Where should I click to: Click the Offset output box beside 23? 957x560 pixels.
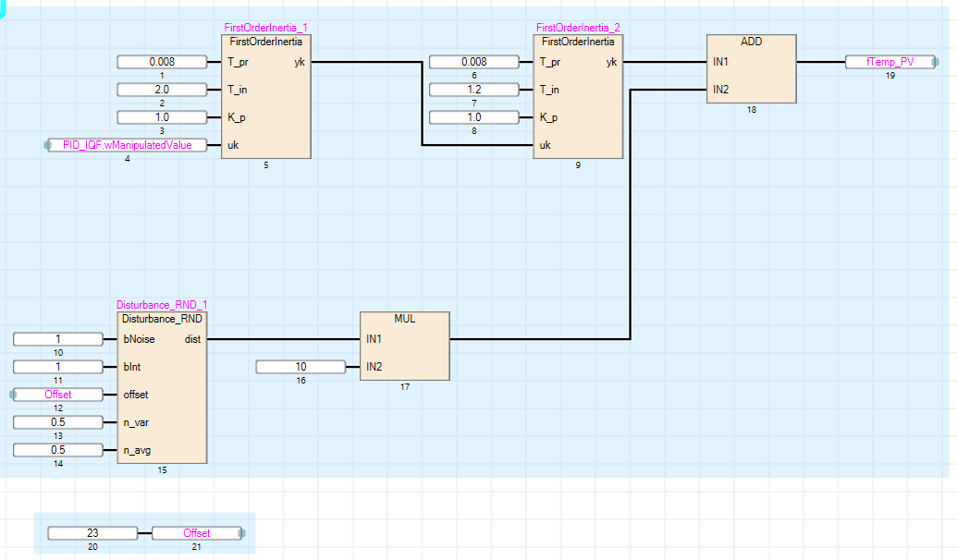197,533
